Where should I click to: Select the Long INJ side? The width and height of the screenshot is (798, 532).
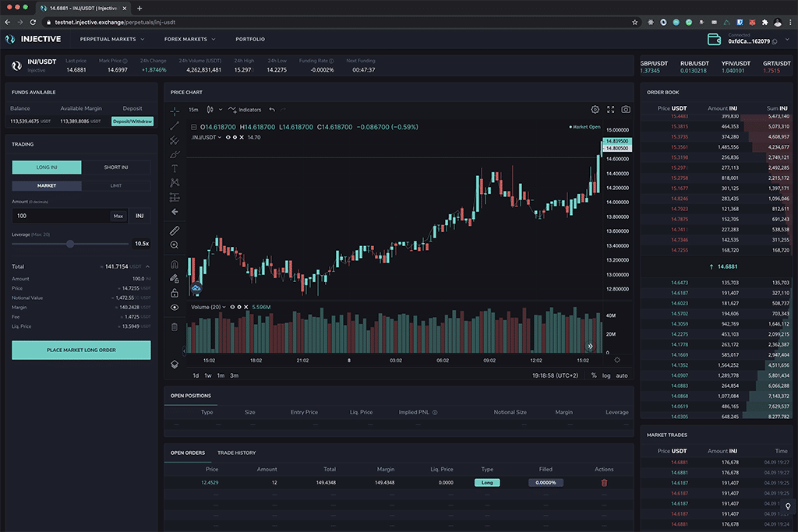[x=46, y=167]
